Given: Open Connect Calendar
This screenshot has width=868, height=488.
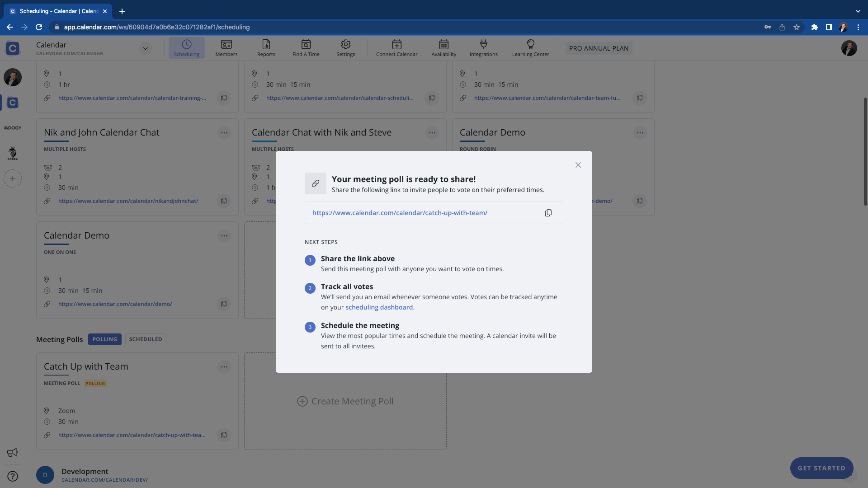Looking at the screenshot, I should (x=397, y=48).
